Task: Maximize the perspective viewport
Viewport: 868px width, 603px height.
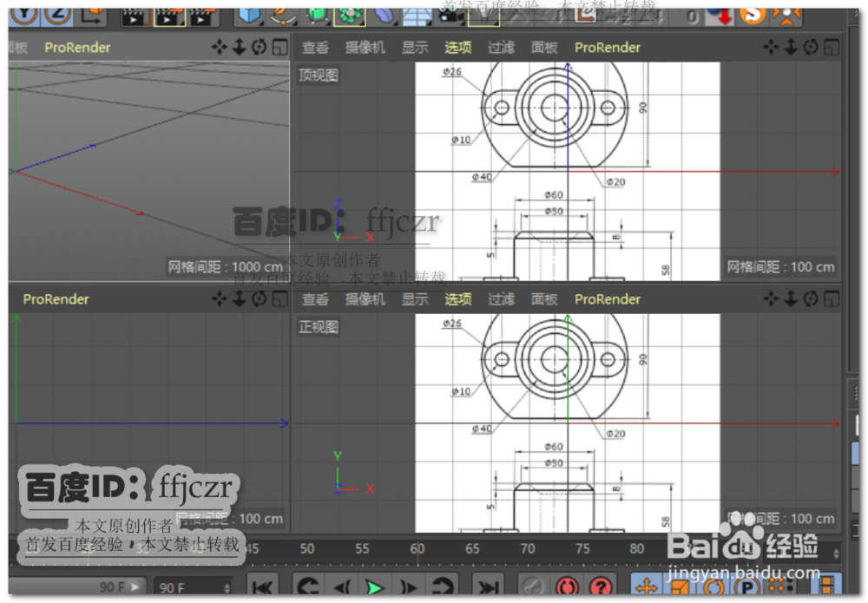Action: point(280,48)
